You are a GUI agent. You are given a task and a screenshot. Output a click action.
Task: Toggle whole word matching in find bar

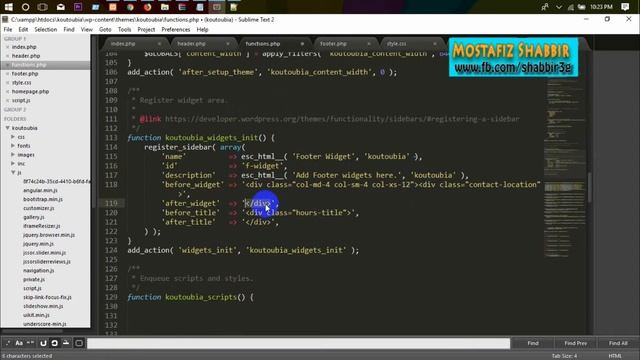point(30,343)
